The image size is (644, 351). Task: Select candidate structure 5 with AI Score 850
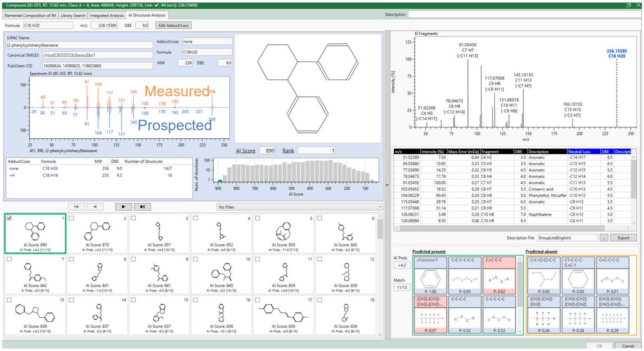tap(284, 234)
